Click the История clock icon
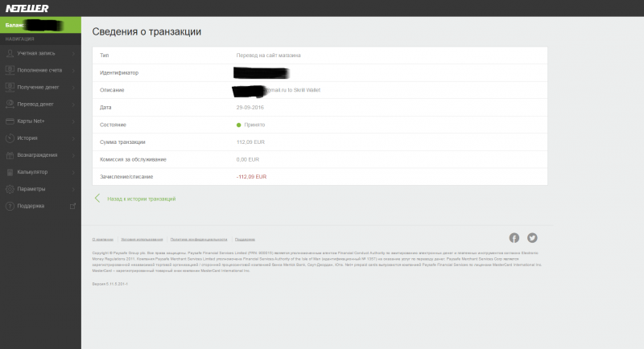 click(9, 138)
